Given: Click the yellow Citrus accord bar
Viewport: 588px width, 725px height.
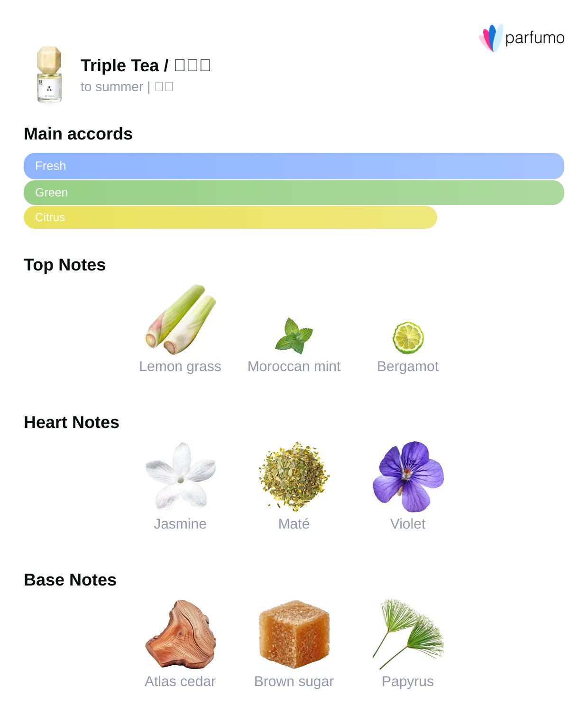Looking at the screenshot, I should coord(230,217).
